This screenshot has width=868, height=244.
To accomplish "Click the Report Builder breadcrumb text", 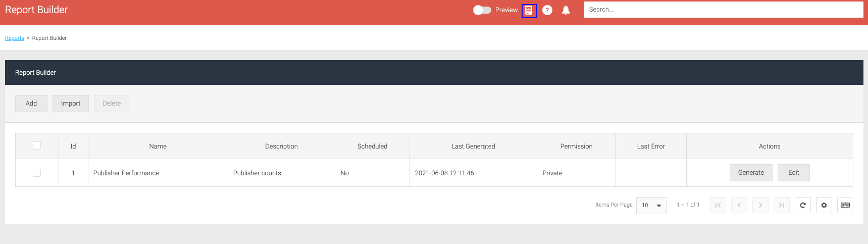I will (49, 38).
